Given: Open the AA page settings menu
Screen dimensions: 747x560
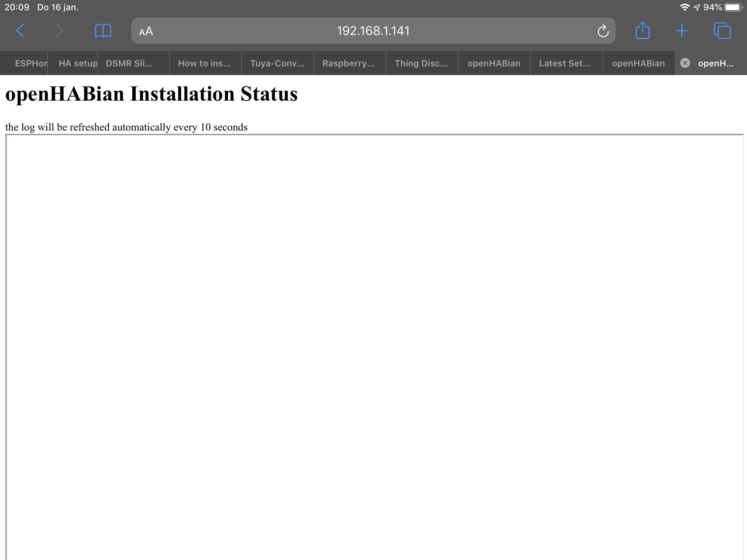Looking at the screenshot, I should tap(146, 31).
